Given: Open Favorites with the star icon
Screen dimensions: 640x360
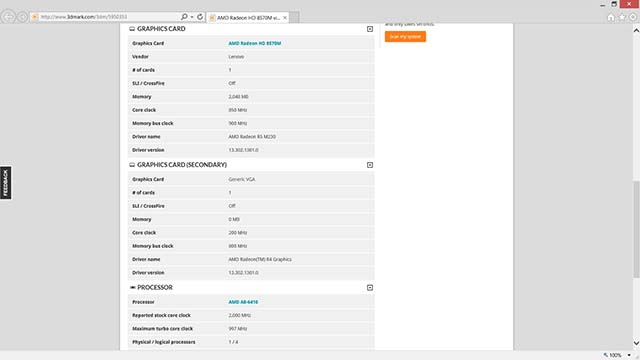Looking at the screenshot, I should click(x=622, y=17).
